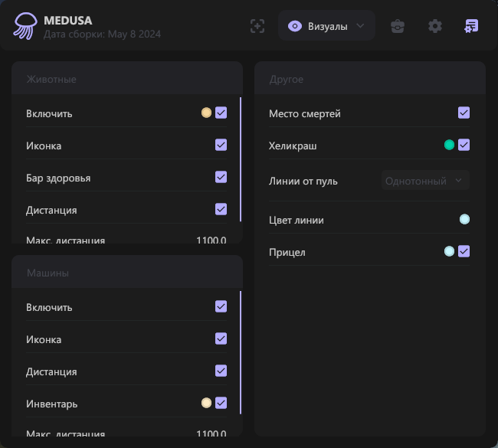Disable Хеликраш checkbox
The height and width of the screenshot is (448, 498).
coord(464,145)
